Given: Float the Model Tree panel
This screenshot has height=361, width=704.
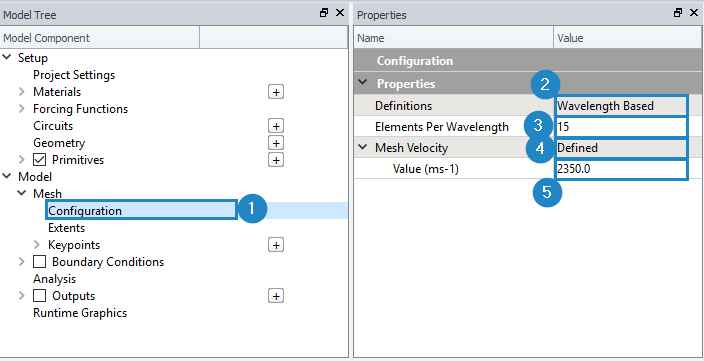Looking at the screenshot, I should pos(324,13).
